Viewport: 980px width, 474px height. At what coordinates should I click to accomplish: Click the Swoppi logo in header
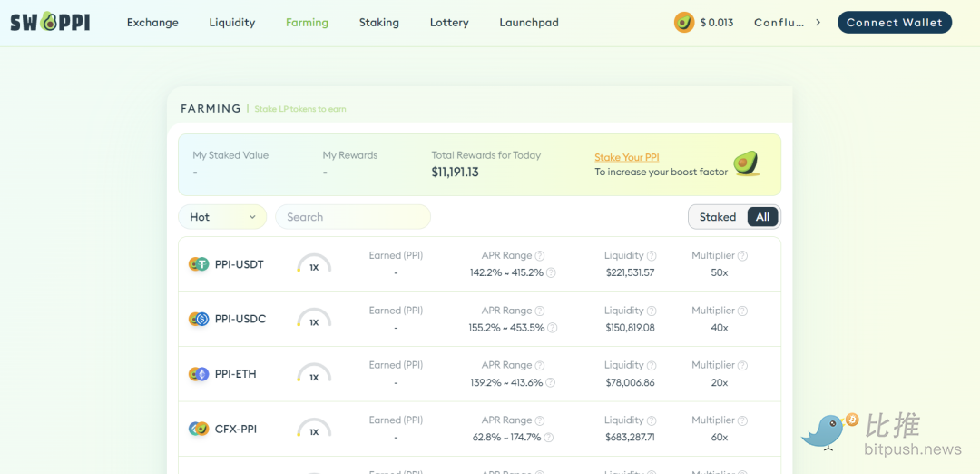coord(50,22)
